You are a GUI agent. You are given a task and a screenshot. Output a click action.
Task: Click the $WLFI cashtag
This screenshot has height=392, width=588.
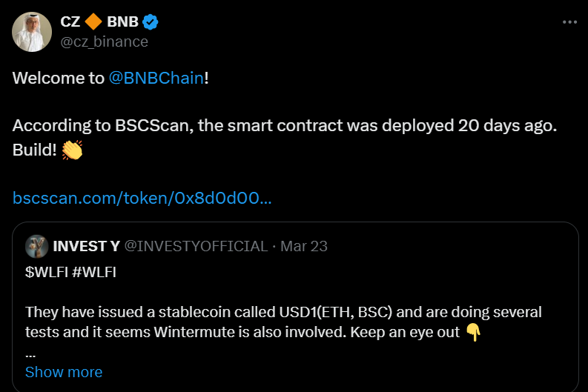point(45,272)
